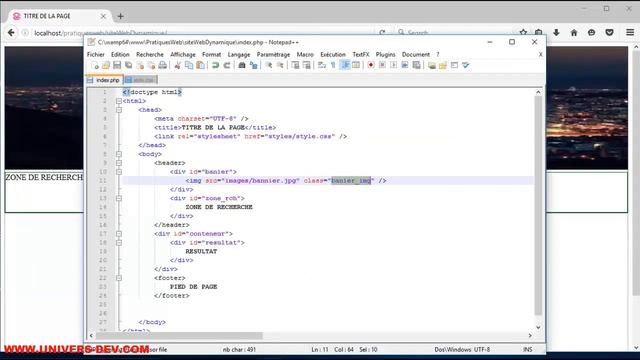The height and width of the screenshot is (360, 640).
Task: Toggle the highlighted indent guide icon
Action: click(344, 65)
